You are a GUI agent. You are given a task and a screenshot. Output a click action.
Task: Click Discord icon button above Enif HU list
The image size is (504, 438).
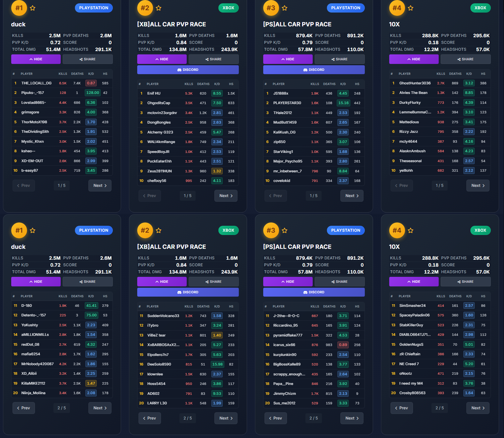coord(188,70)
